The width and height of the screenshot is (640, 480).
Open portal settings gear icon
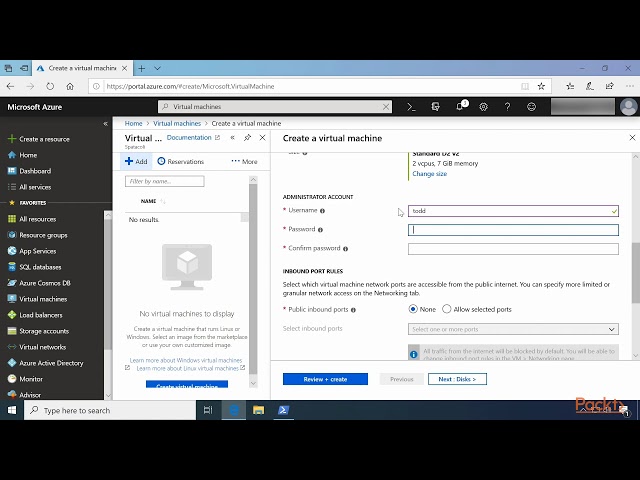pos(483,107)
